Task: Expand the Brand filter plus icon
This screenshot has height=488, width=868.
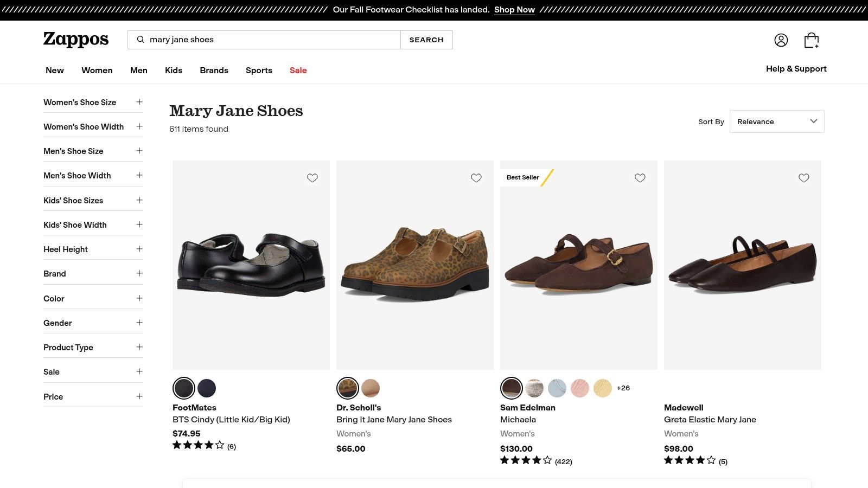Action: click(x=139, y=273)
